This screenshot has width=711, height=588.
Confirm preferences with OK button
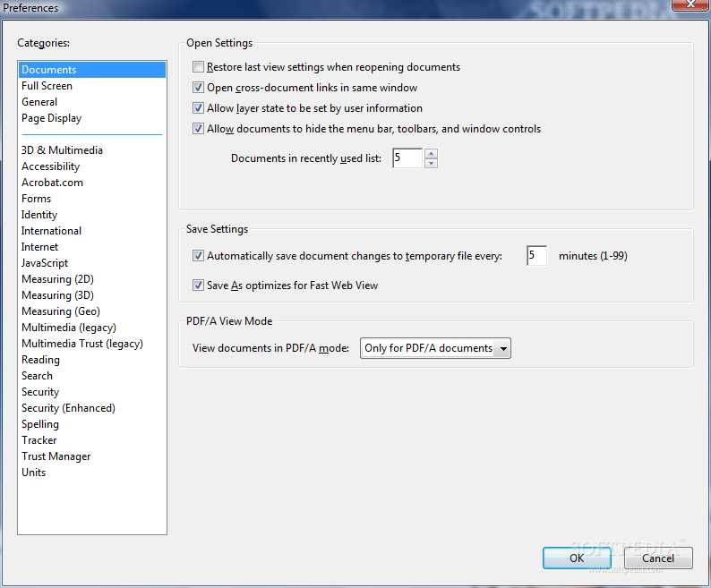[x=577, y=558]
